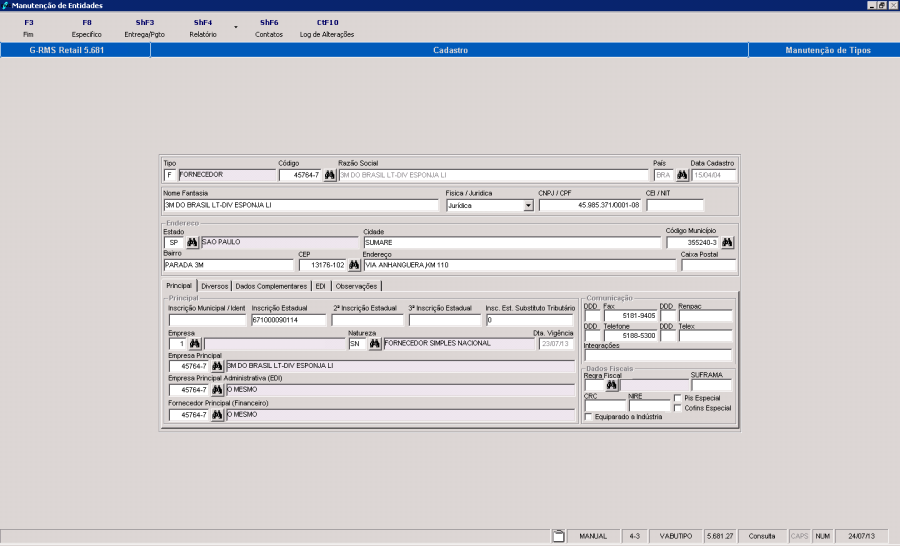This screenshot has height=546, width=900.
Task: Click the MANUAL status bar entry
Action: point(593,536)
